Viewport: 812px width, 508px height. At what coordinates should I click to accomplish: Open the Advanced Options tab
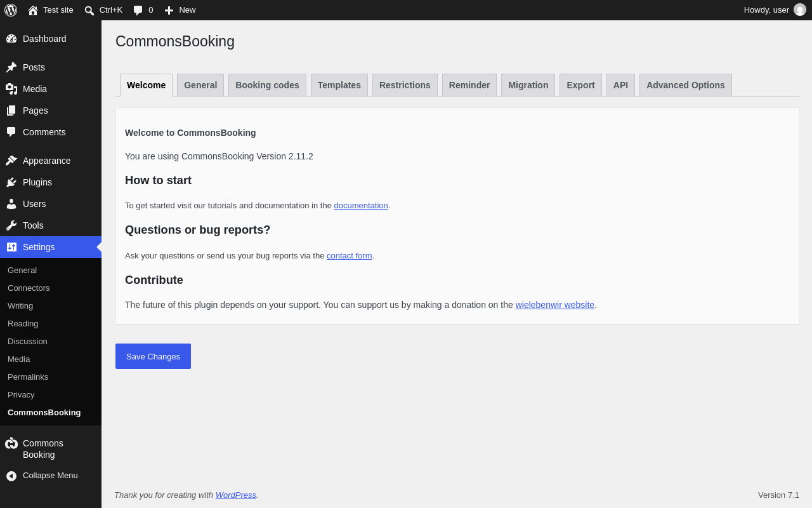[686, 85]
